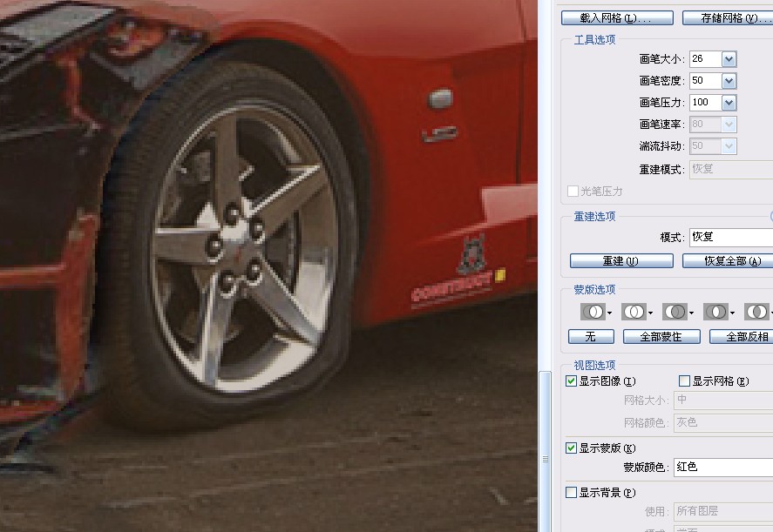
Task: Click the 画笔大小 value field showing 26
Action: coord(706,59)
